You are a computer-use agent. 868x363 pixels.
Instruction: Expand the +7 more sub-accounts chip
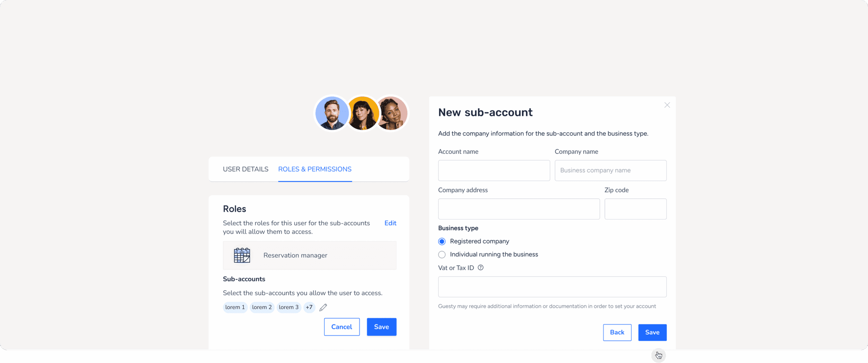[x=309, y=307]
